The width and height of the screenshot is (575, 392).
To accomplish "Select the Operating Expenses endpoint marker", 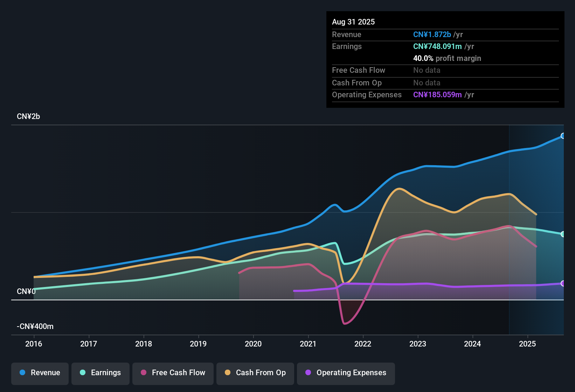I will 563,283.
